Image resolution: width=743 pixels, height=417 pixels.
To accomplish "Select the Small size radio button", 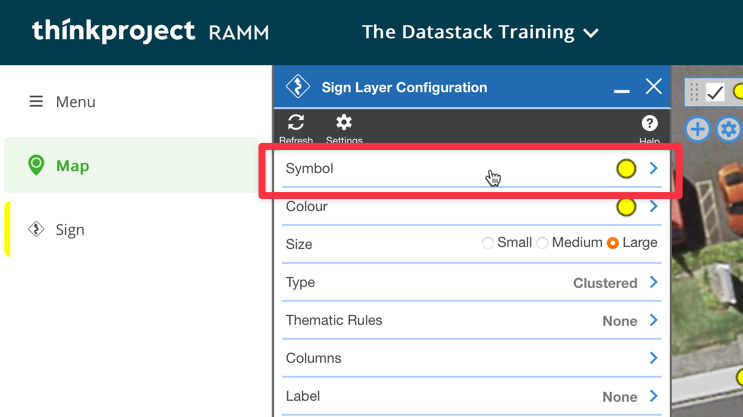I will coord(488,243).
